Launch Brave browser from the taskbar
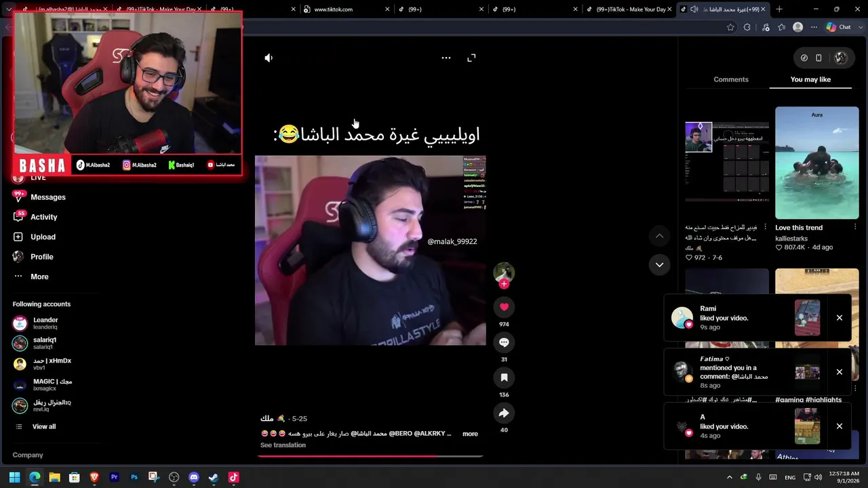Image resolution: width=868 pixels, height=488 pixels. [x=94, y=477]
